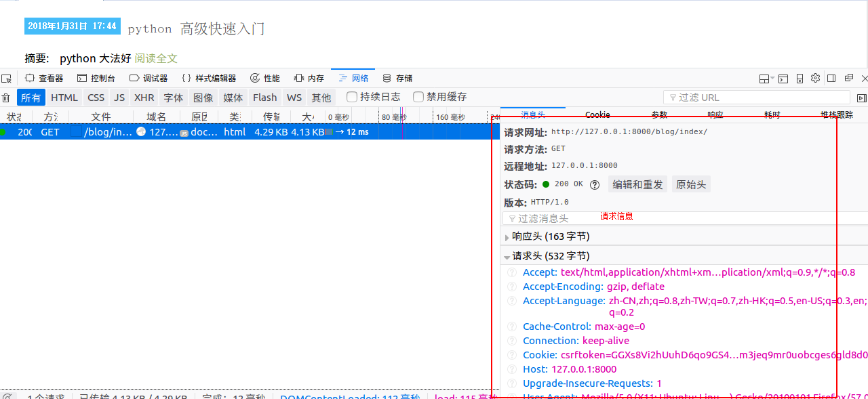Click the 编辑和重发 button

(637, 185)
